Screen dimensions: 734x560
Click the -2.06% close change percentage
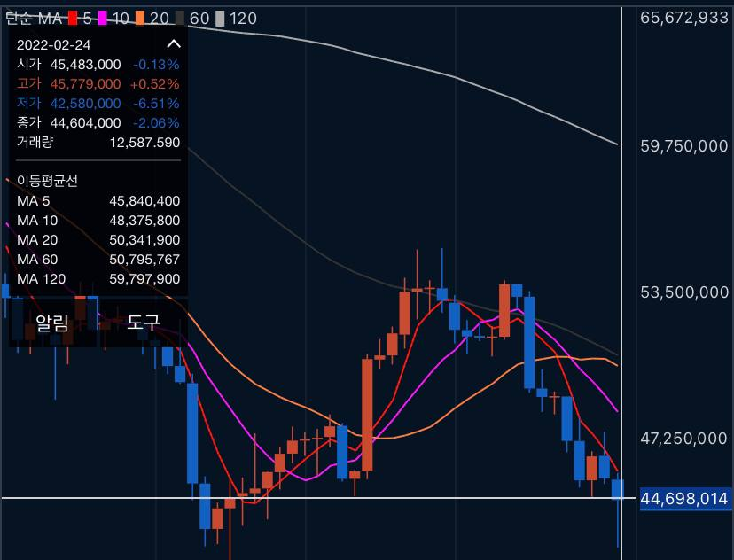click(156, 123)
